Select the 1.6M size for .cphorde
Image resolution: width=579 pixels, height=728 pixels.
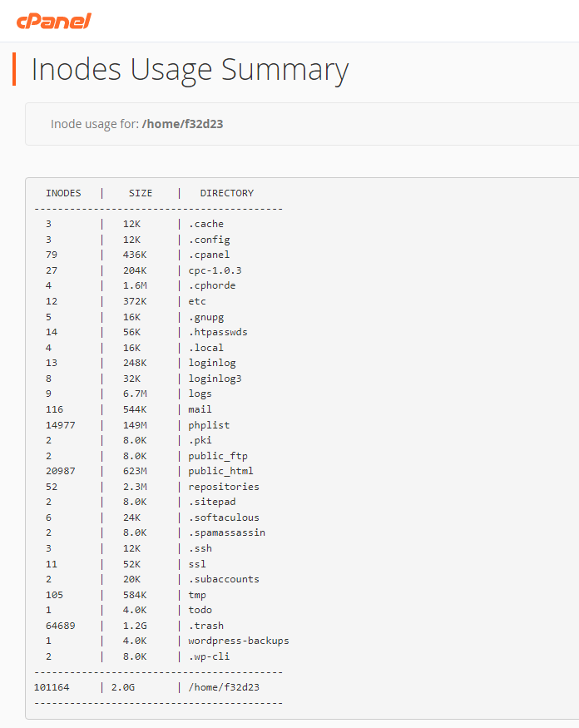(135, 285)
